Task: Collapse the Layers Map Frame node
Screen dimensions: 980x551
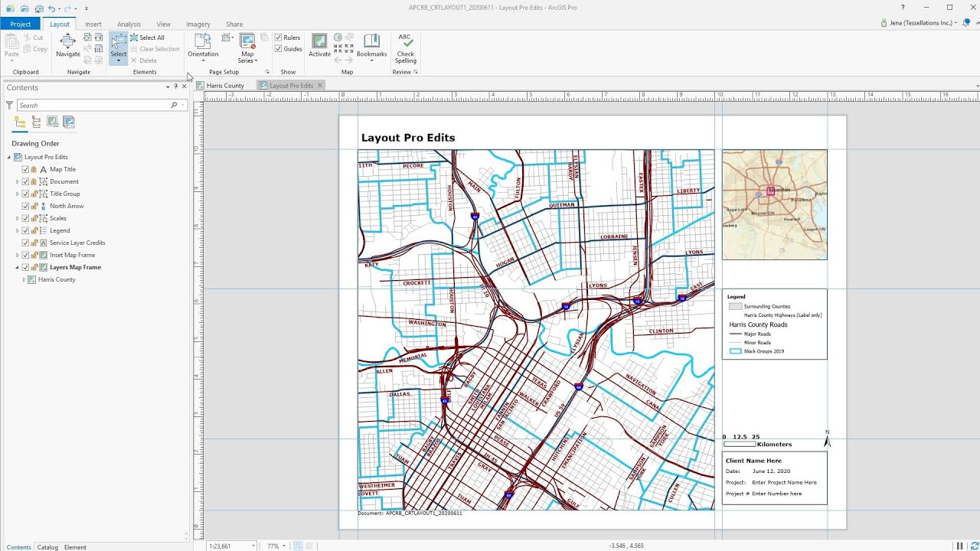Action: (x=18, y=267)
